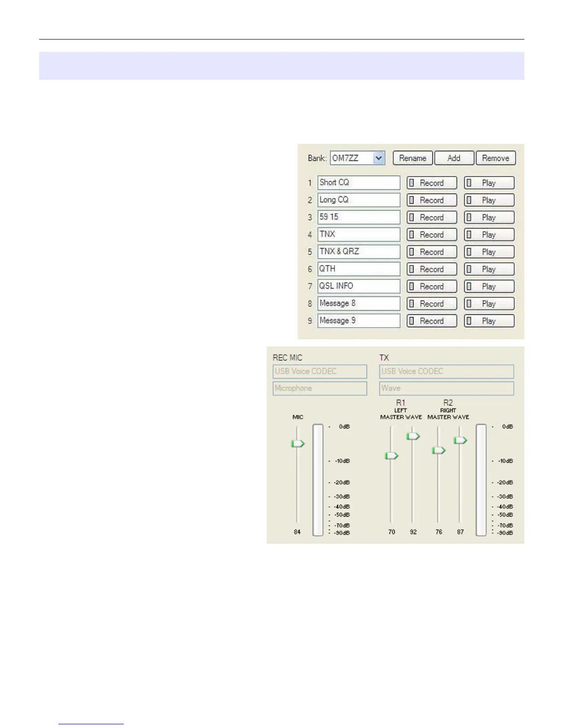The height and width of the screenshot is (728, 563).
Task: Edit the TNX & QRZ name field
Action: coord(359,251)
